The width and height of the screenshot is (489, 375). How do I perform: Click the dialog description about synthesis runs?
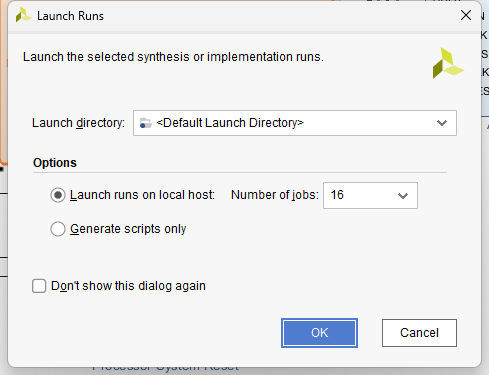click(173, 57)
